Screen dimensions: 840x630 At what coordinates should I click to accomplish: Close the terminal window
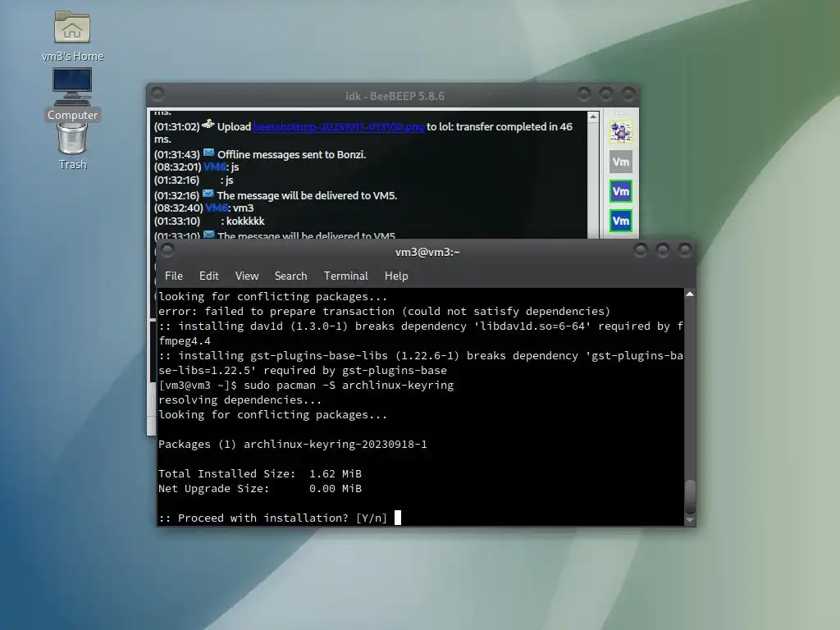(x=685, y=250)
